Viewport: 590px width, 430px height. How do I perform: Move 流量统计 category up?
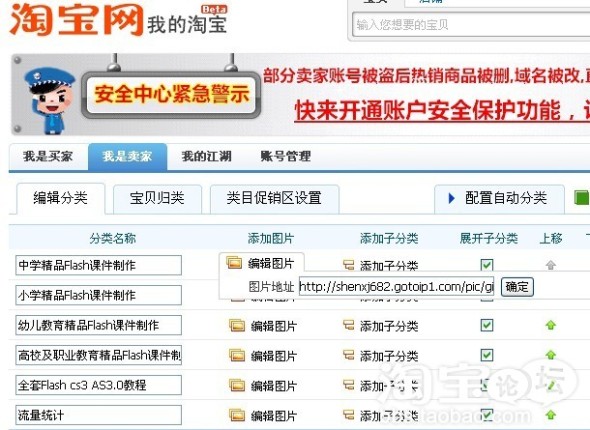pyautogui.click(x=551, y=415)
